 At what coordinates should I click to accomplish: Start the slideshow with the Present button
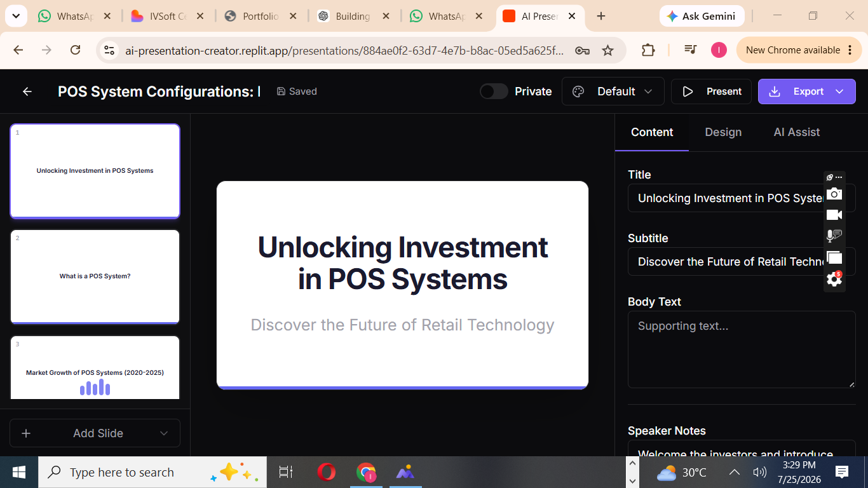(x=711, y=91)
